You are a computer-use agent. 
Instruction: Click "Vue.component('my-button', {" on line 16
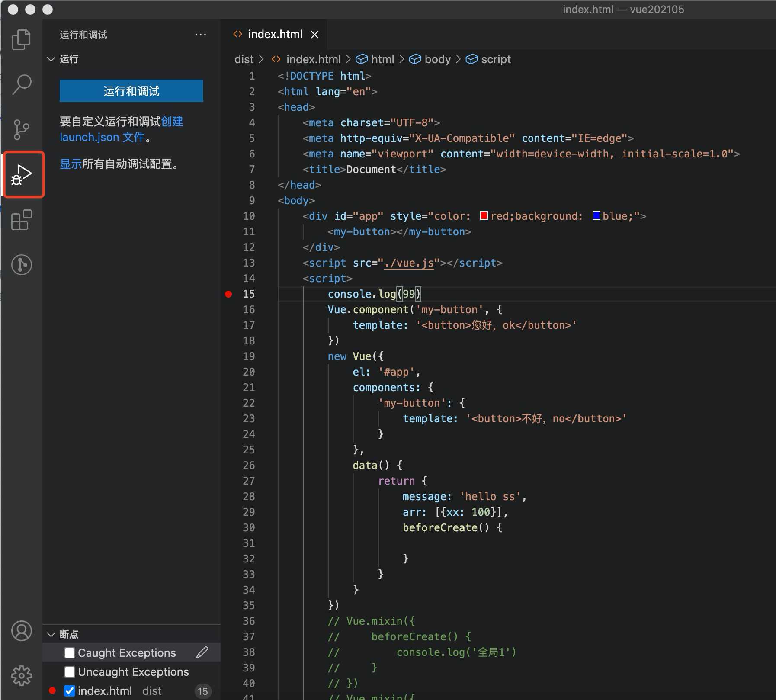click(415, 310)
